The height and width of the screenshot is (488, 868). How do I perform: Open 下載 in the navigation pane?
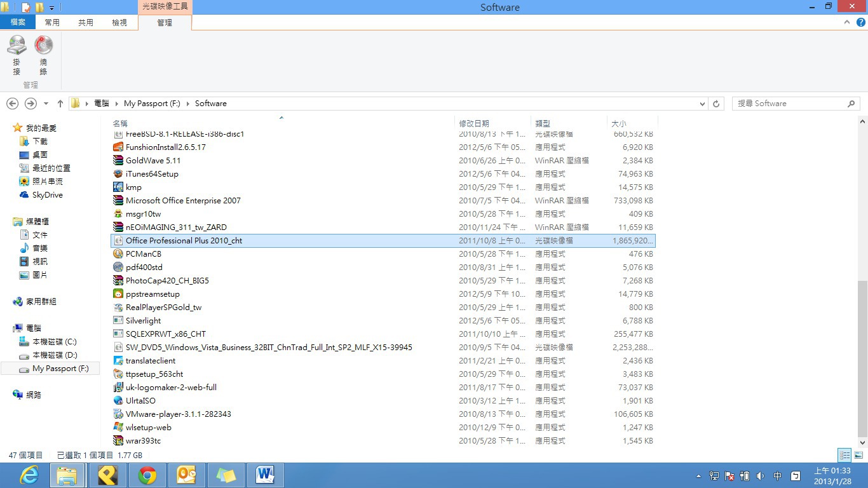tap(40, 142)
